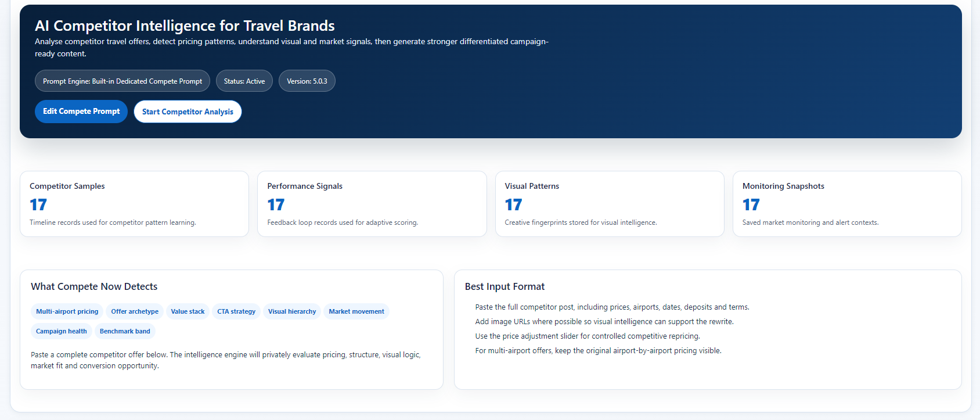Click the 'Paste the full competitor post' line
The height and width of the screenshot is (420, 980).
click(612, 307)
